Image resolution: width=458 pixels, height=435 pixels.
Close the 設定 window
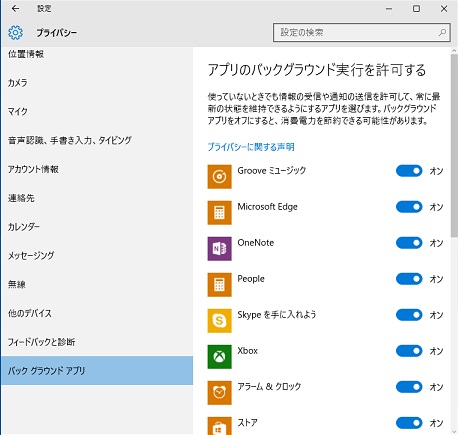click(x=444, y=9)
